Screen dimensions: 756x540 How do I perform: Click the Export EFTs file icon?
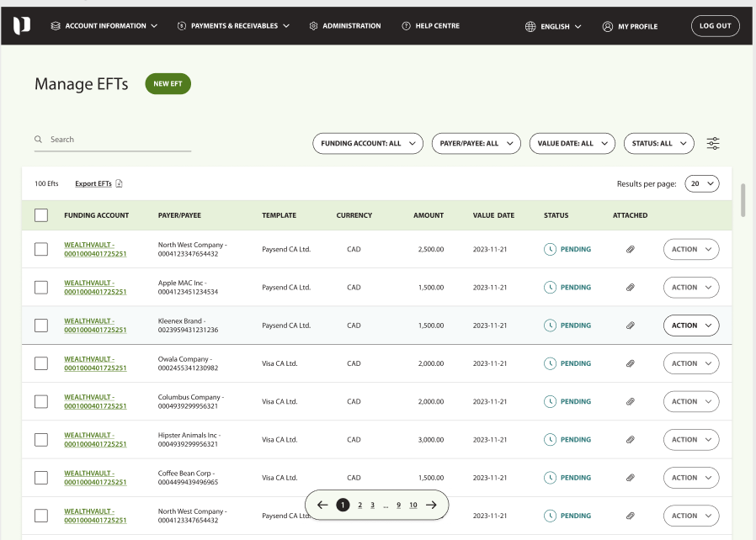(120, 183)
